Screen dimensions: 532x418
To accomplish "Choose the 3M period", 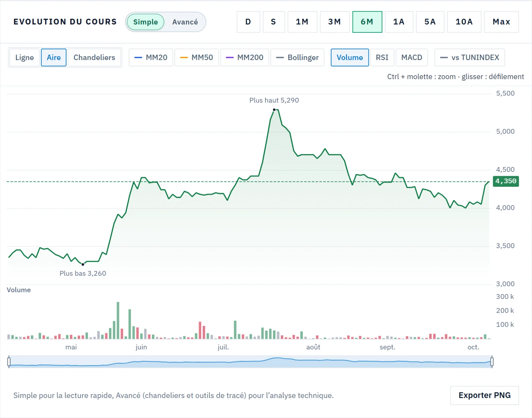I will (x=334, y=22).
